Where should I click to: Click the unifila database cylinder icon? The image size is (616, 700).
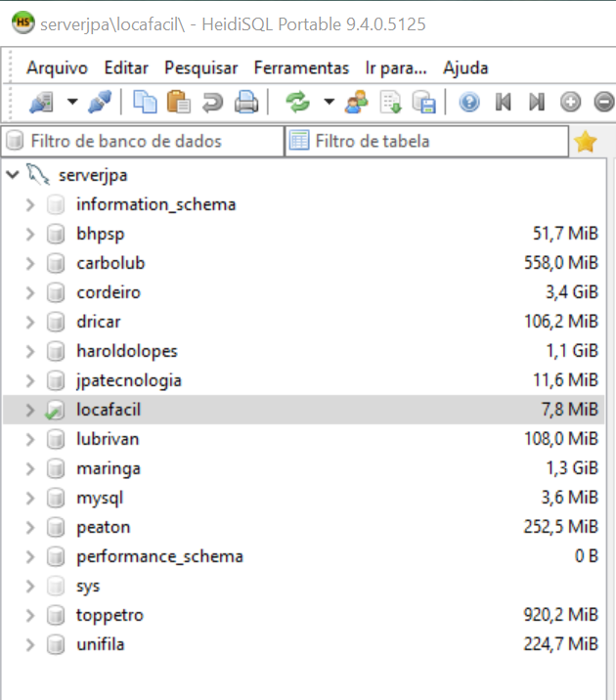[x=56, y=644]
